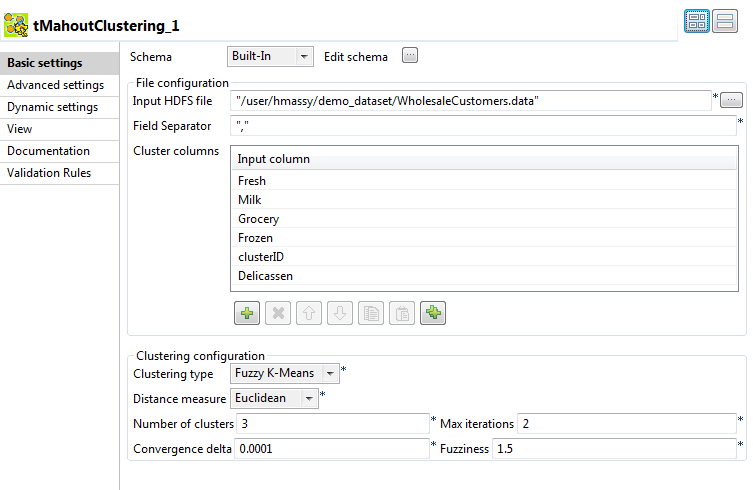Click the Input column table header
The height and width of the screenshot is (490, 753).
point(484,159)
